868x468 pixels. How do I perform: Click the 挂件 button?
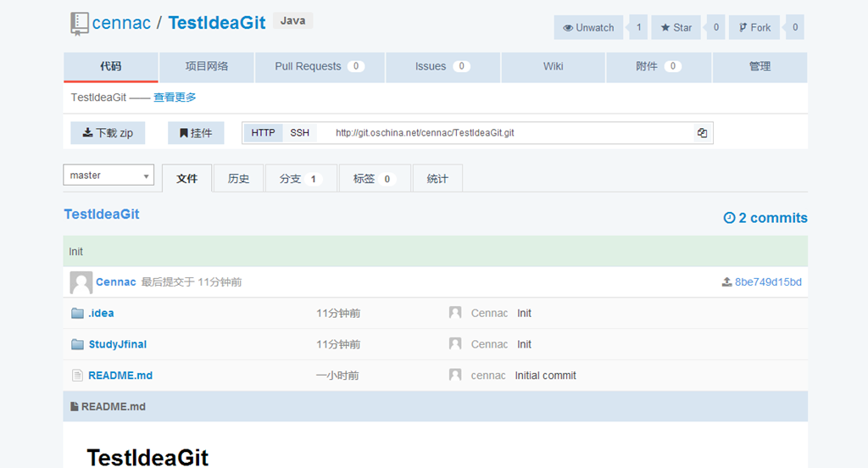point(196,133)
